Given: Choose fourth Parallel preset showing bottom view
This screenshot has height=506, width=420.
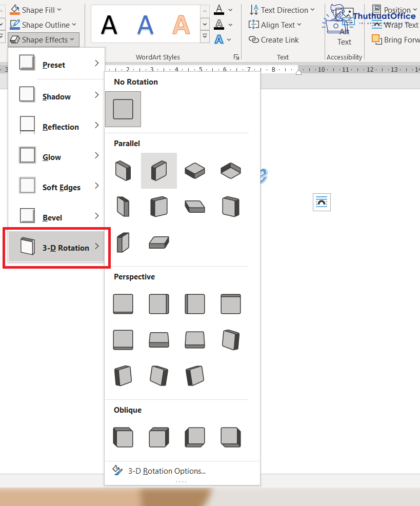Looking at the screenshot, I should [x=230, y=171].
